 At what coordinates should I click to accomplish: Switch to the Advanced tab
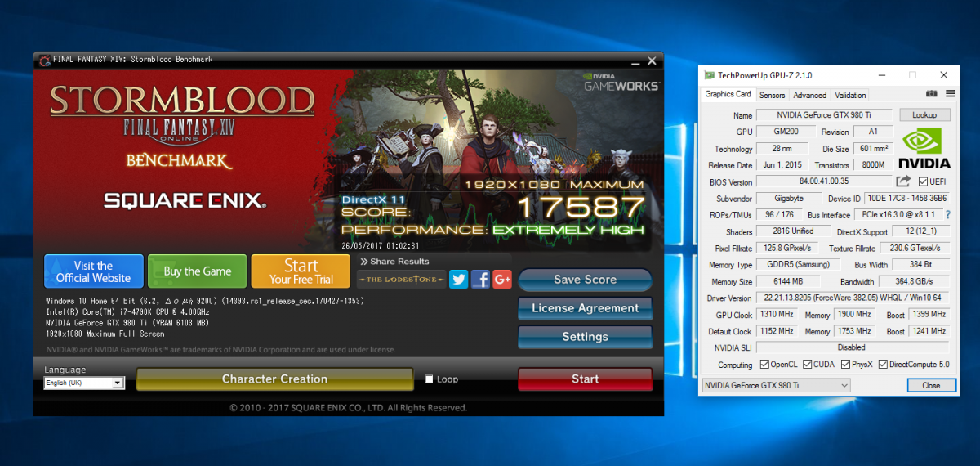809,95
